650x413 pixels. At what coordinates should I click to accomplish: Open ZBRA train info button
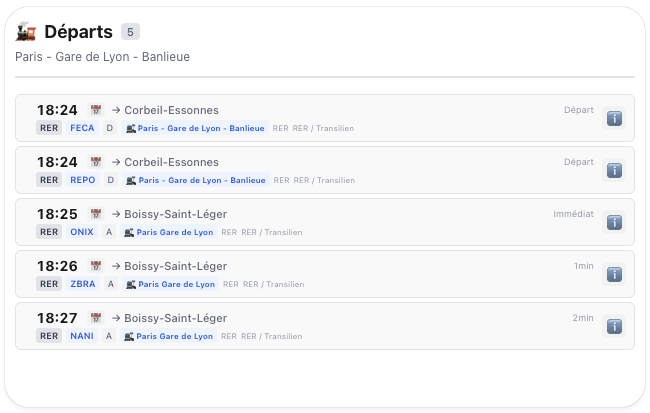coord(614,275)
